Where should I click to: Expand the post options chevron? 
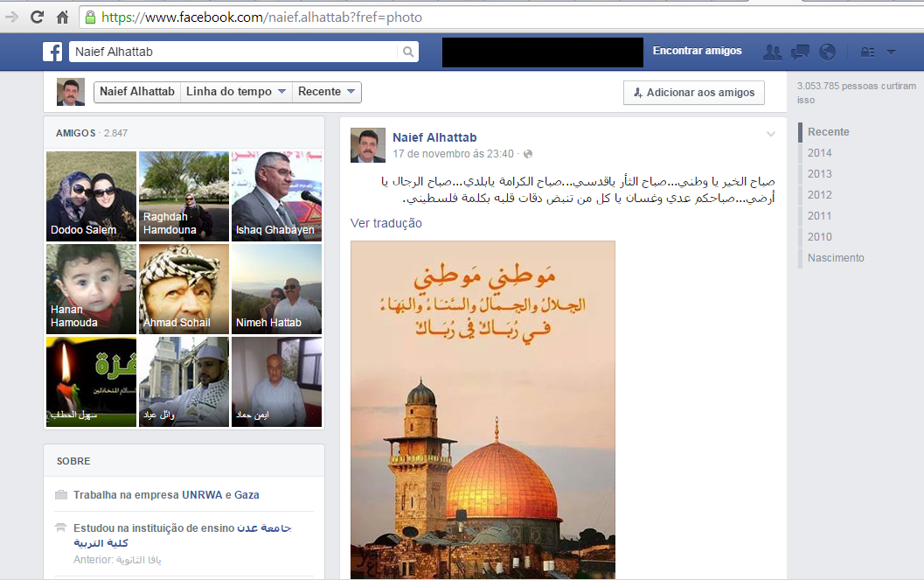pos(771,135)
